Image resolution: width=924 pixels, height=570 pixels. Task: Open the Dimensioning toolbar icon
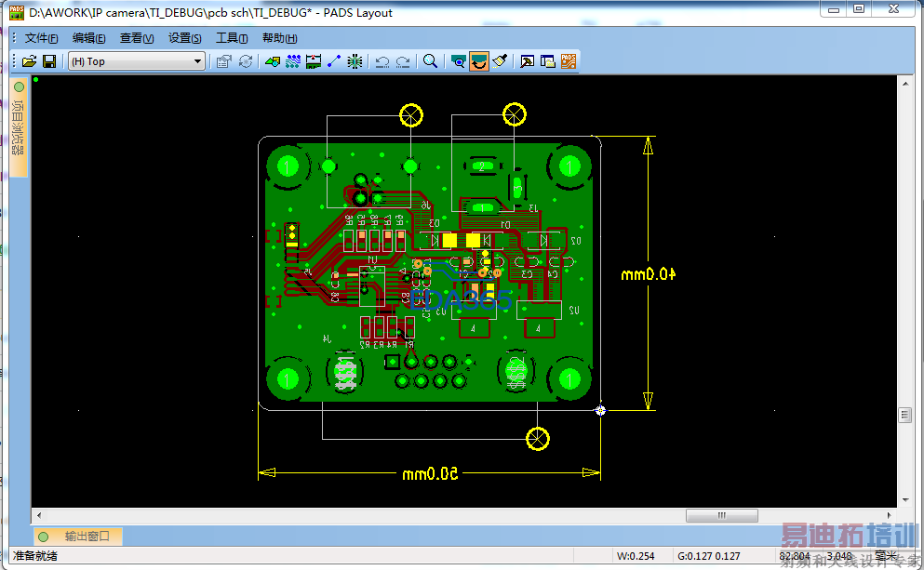pos(314,61)
